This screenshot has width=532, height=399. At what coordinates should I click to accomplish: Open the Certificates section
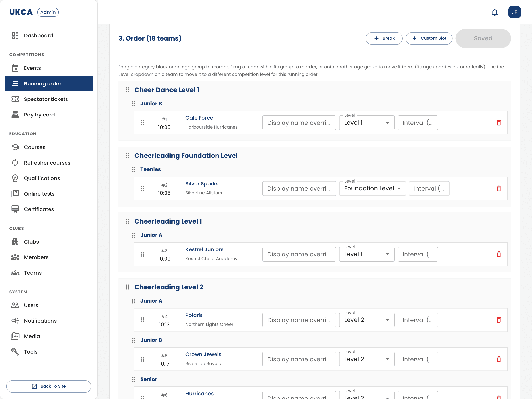pyautogui.click(x=49, y=209)
